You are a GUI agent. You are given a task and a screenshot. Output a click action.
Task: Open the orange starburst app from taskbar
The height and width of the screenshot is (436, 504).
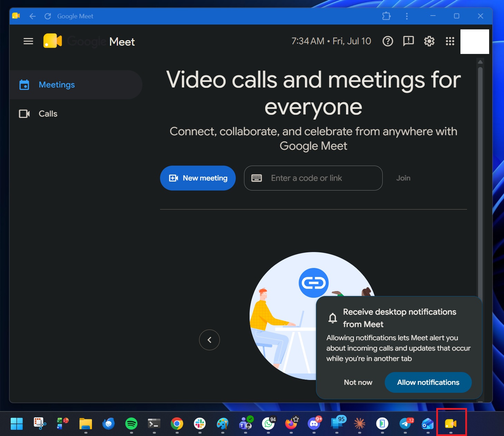[x=360, y=424]
